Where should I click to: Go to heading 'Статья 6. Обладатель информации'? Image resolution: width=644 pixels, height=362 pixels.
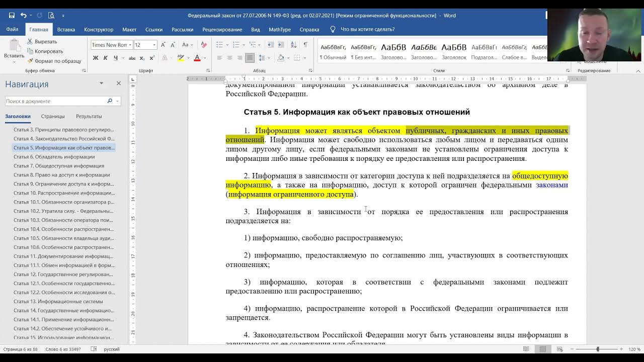(54, 157)
